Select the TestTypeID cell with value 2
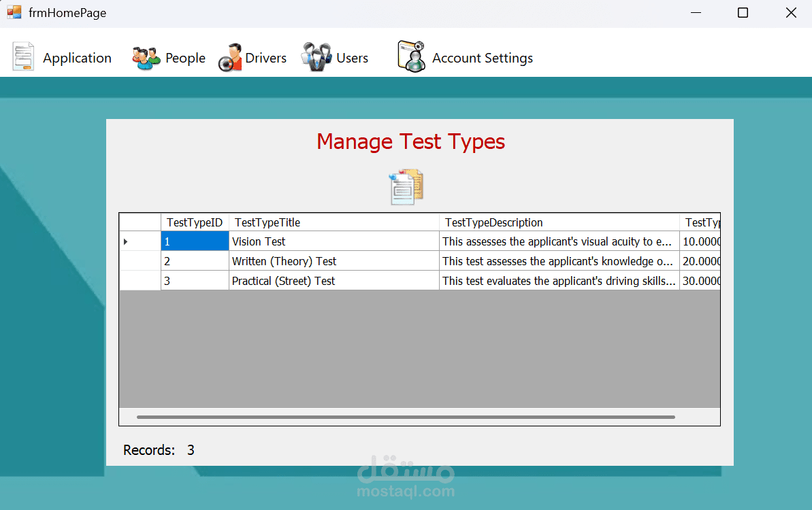 (x=195, y=261)
